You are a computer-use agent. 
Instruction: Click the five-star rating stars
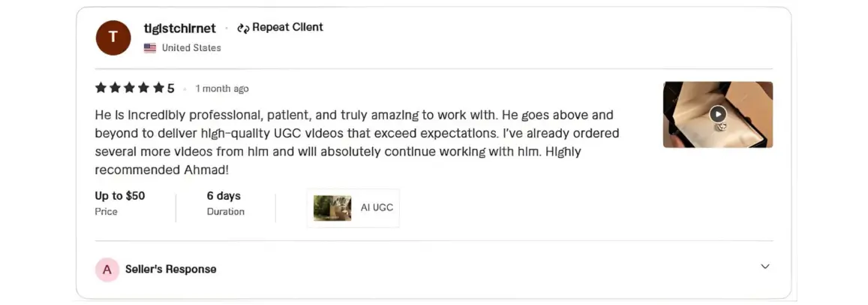129,89
